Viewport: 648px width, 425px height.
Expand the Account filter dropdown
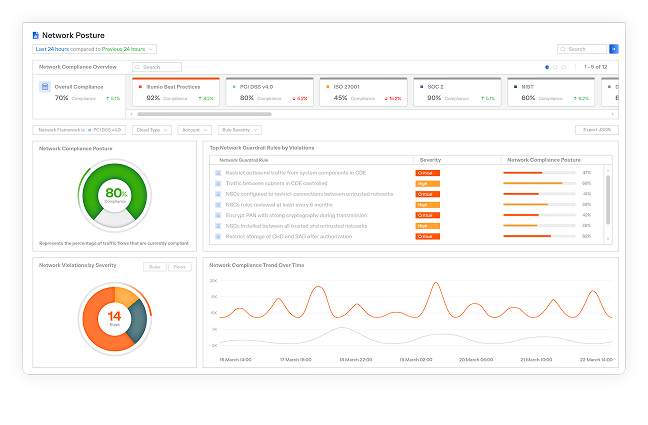(x=195, y=130)
